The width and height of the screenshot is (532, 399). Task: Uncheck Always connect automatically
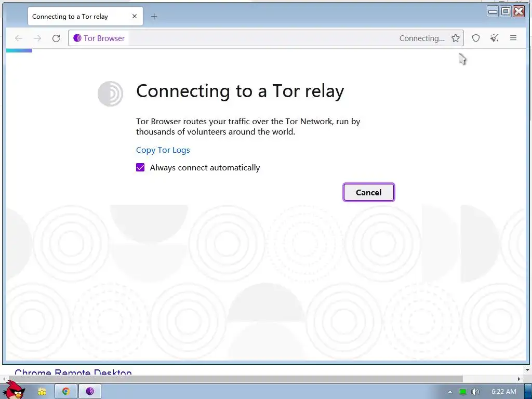(140, 167)
